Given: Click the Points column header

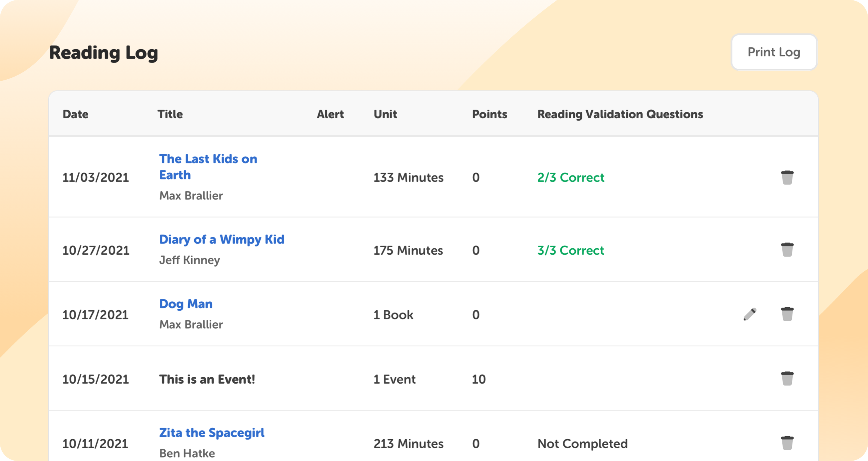Looking at the screenshot, I should 490,114.
